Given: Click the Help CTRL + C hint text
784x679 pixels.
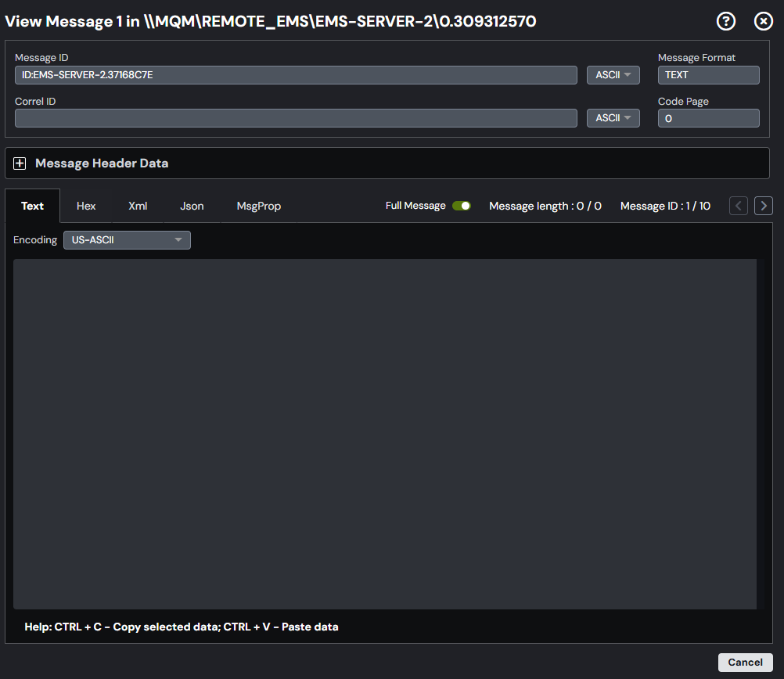Looking at the screenshot, I should click(182, 627).
